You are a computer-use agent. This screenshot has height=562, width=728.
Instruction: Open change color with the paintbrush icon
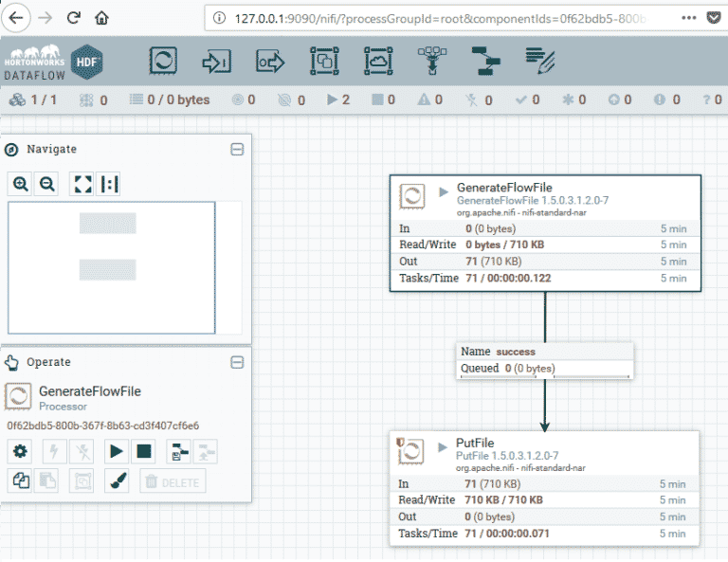(x=118, y=480)
